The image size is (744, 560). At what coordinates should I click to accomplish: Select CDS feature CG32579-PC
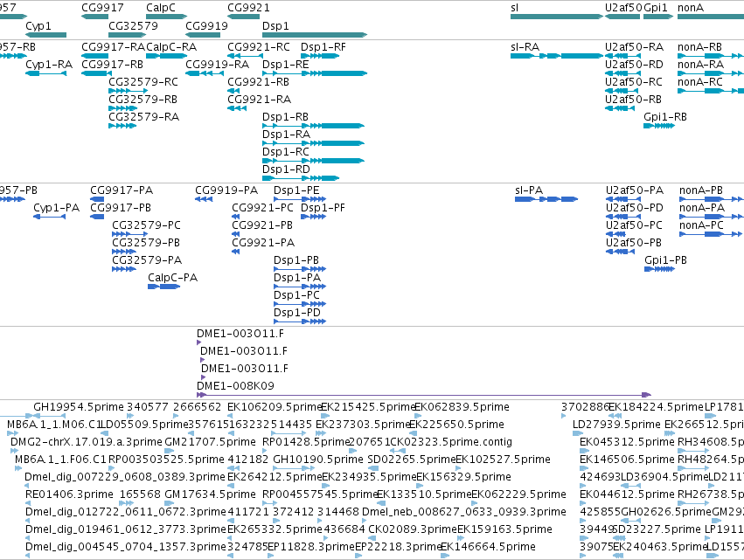[129, 234]
